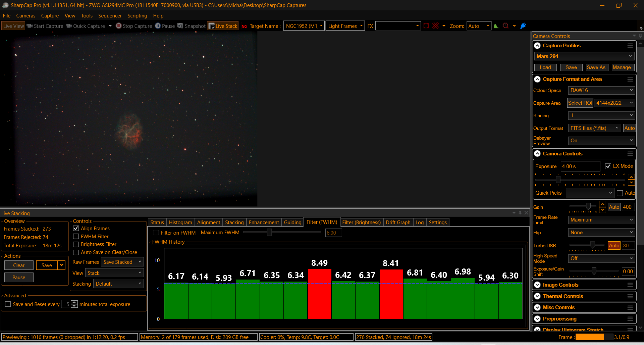Switch to the Filter (Brightness) tab
Screen dimensions: 644x345
tap(362, 223)
